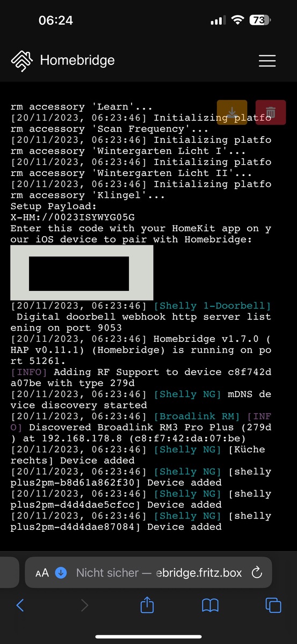This screenshot has width=297, height=644.
Task: Tap the blue downloads indicator
Action: [x=61, y=573]
